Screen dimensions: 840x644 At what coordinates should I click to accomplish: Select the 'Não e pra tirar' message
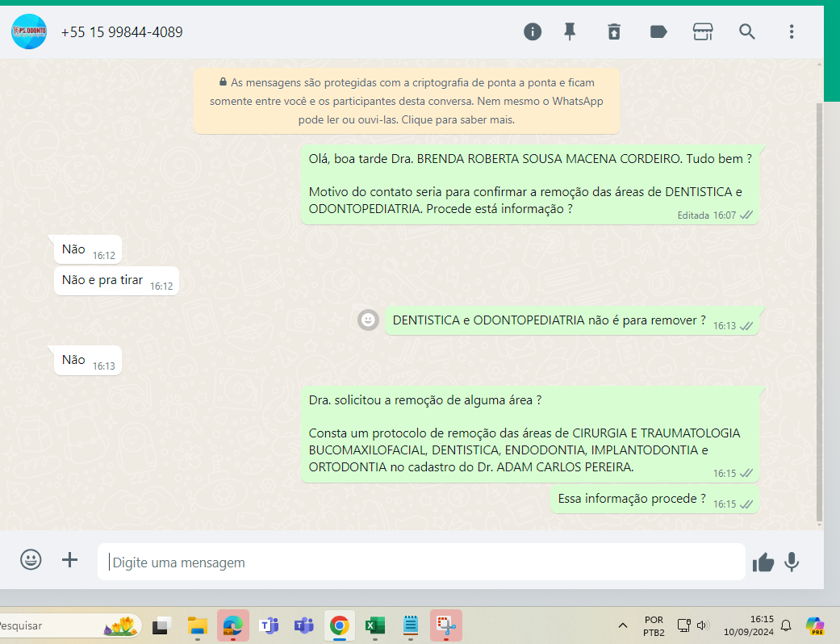tap(116, 281)
